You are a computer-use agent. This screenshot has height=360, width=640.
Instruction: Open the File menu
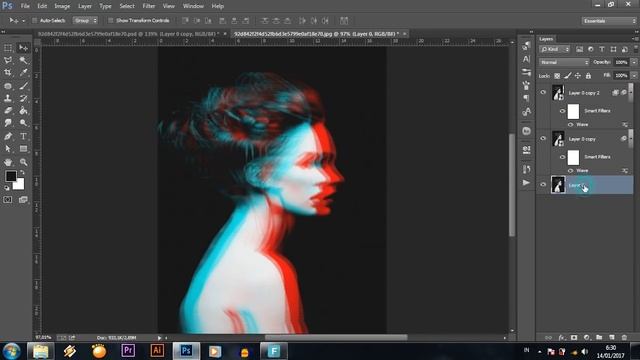click(x=25, y=6)
